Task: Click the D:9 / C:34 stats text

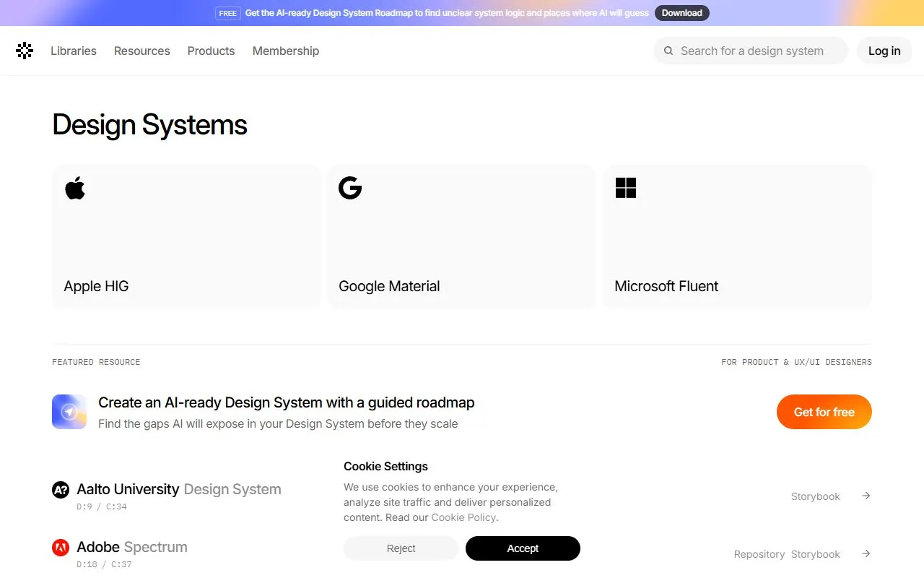Action: (102, 506)
